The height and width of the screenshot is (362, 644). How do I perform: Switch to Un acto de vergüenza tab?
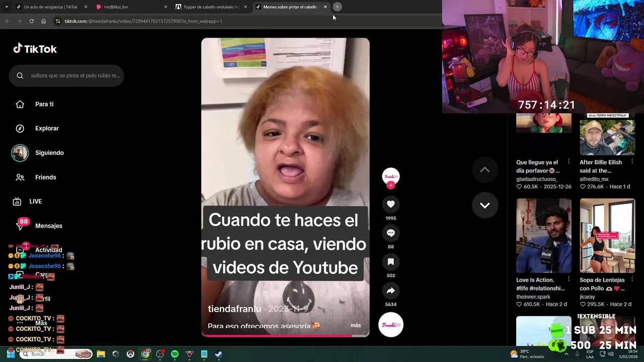coord(50,7)
